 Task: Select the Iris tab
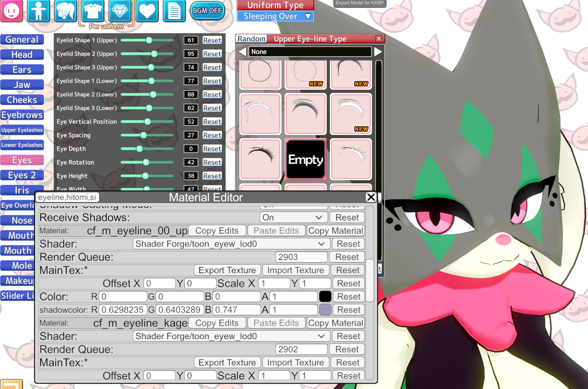pos(22,190)
